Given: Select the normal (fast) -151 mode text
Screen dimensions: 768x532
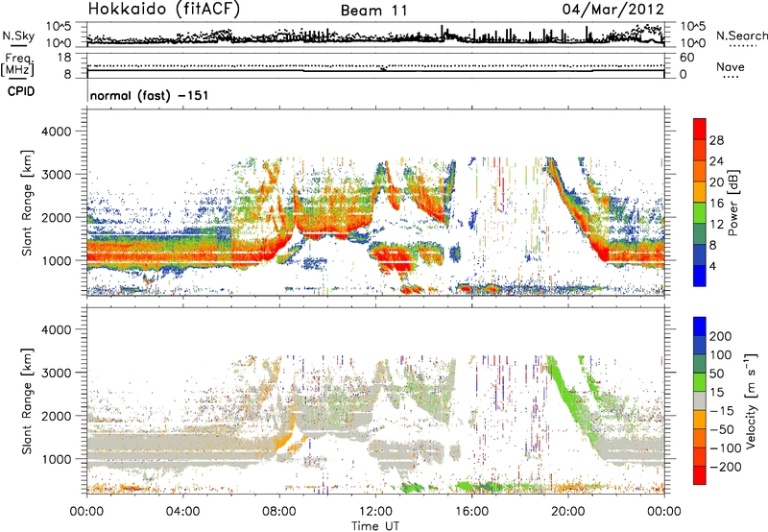Looking at the screenshot, I should click(x=150, y=95).
